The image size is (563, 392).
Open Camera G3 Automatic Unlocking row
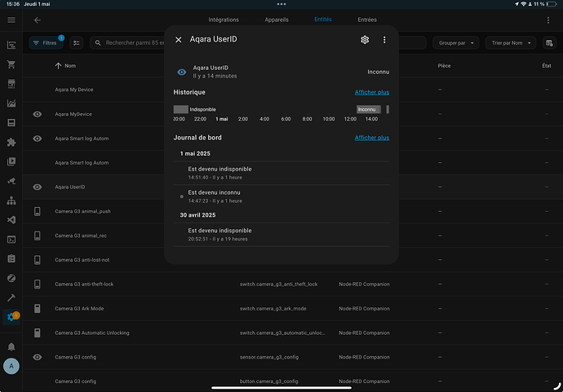293,333
